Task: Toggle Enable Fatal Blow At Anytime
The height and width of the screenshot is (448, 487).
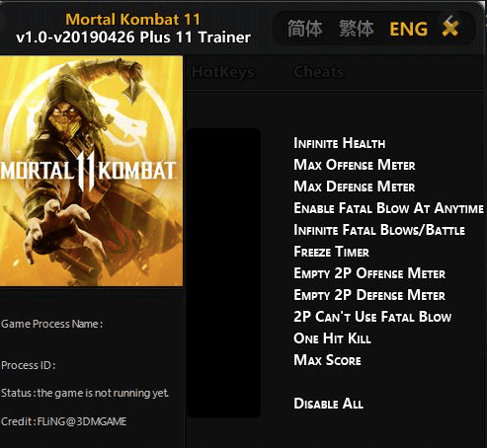Action: coord(388,208)
